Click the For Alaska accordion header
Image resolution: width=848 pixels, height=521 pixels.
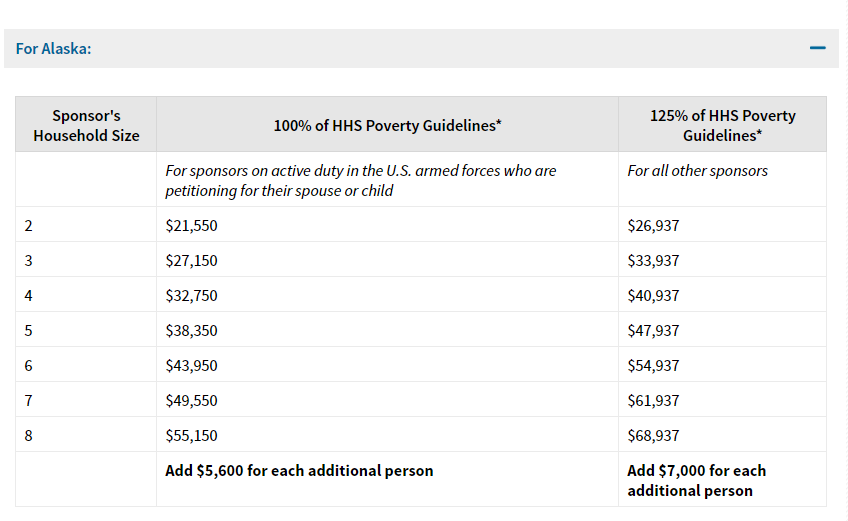pyautogui.click(x=54, y=48)
